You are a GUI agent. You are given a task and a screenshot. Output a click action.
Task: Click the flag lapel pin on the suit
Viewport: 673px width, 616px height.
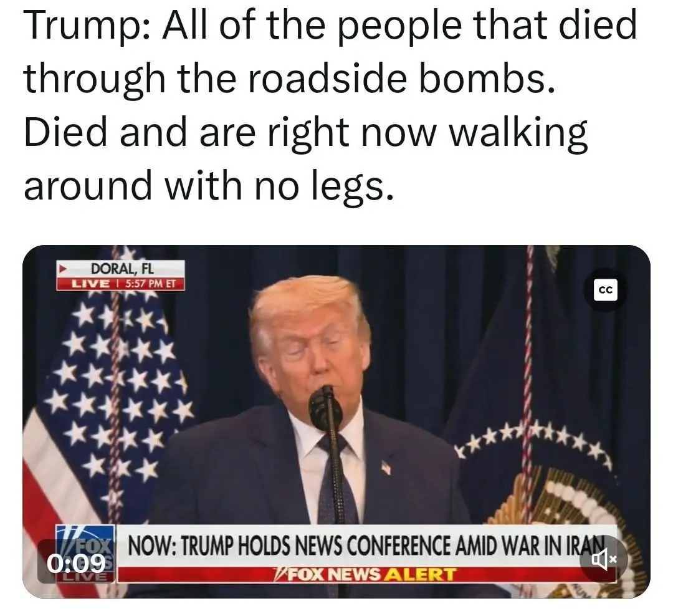click(386, 467)
